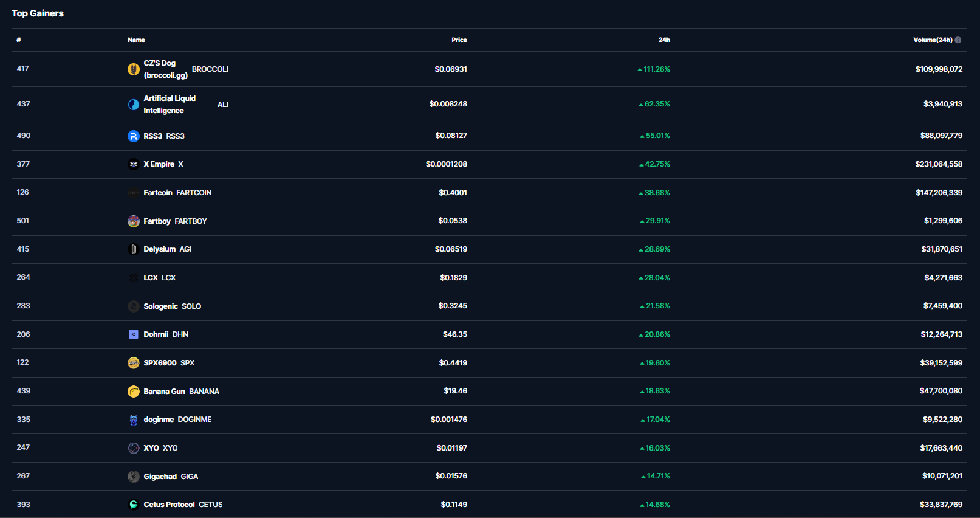Viewport: 980px width, 518px height.
Task: Open the Sologenic SOLO coin link
Action: coord(172,306)
